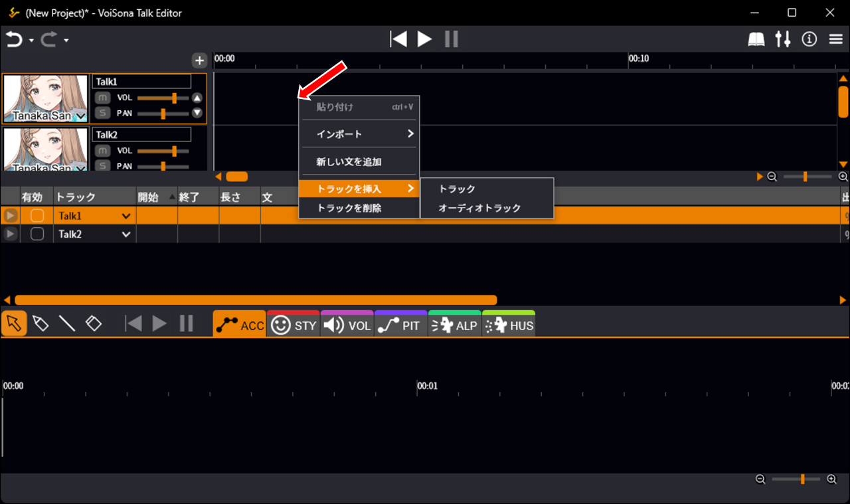This screenshot has width=850, height=504.
Task: Undo the last action
Action: [14, 40]
